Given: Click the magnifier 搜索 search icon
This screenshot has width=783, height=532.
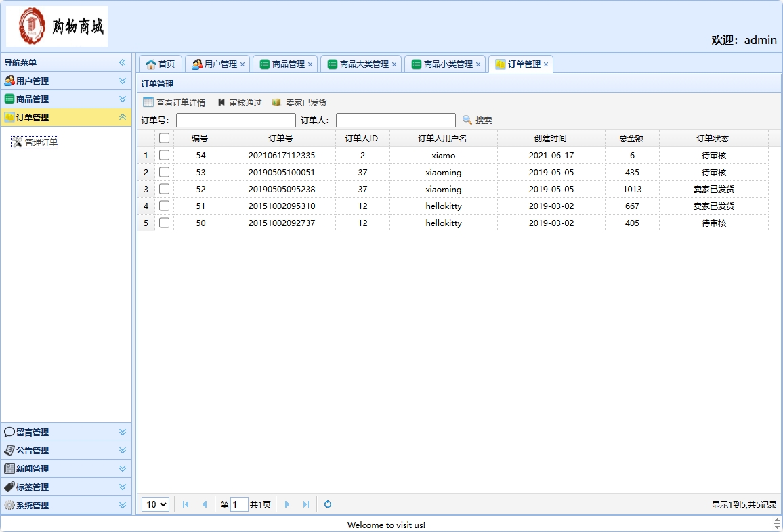Looking at the screenshot, I should tap(467, 120).
